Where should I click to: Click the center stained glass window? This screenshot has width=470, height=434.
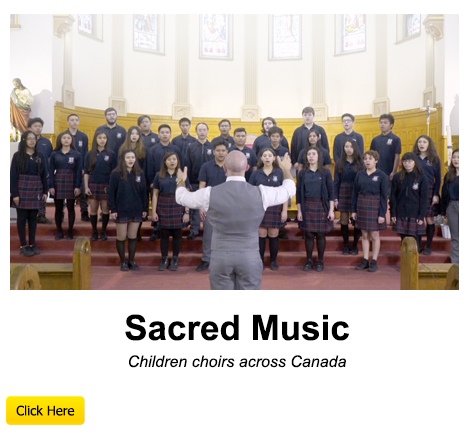click(x=215, y=36)
